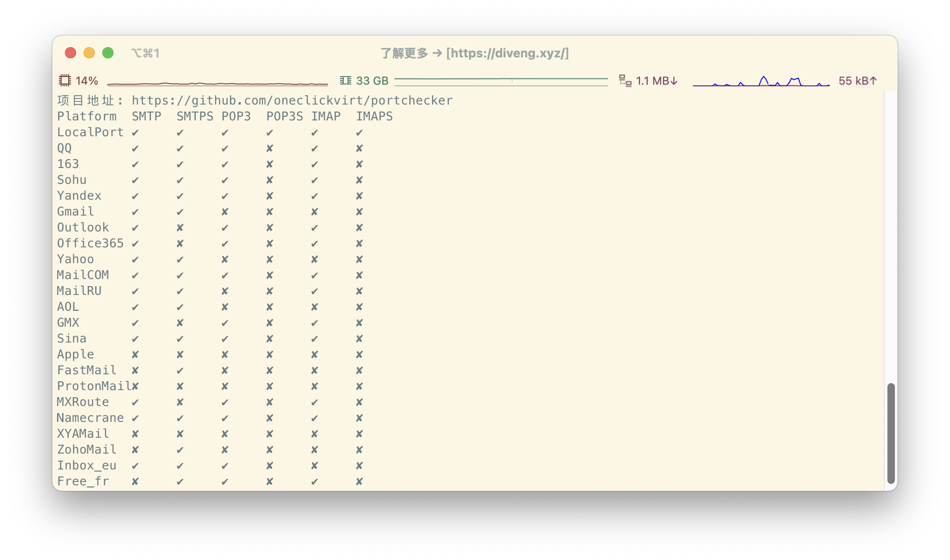Click the Outlook row label
Image resolution: width=950 pixels, height=560 pixels.
[83, 227]
